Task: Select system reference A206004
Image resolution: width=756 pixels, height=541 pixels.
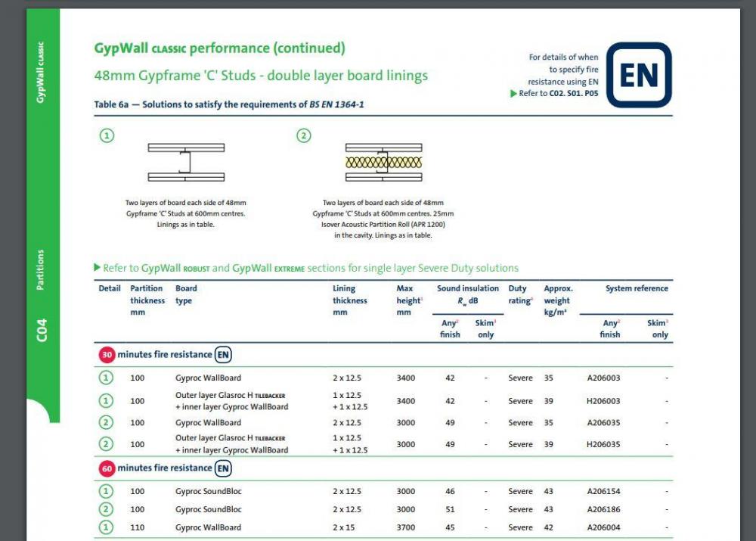Action: (603, 527)
